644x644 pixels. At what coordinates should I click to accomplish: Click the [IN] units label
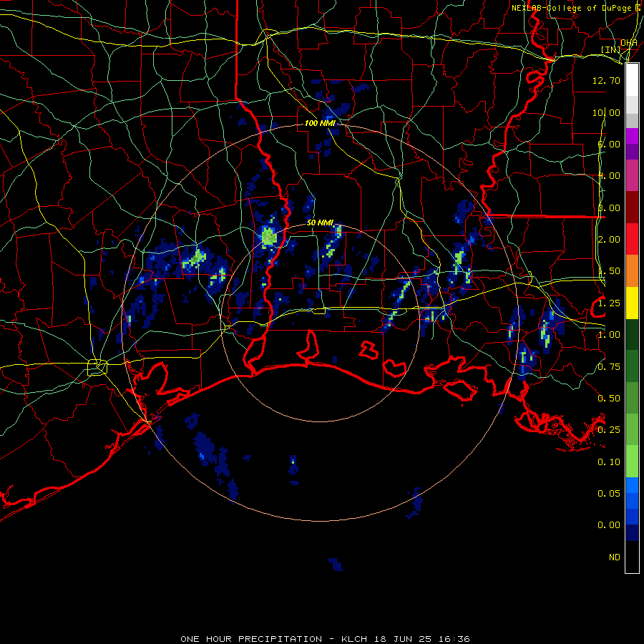(x=611, y=49)
